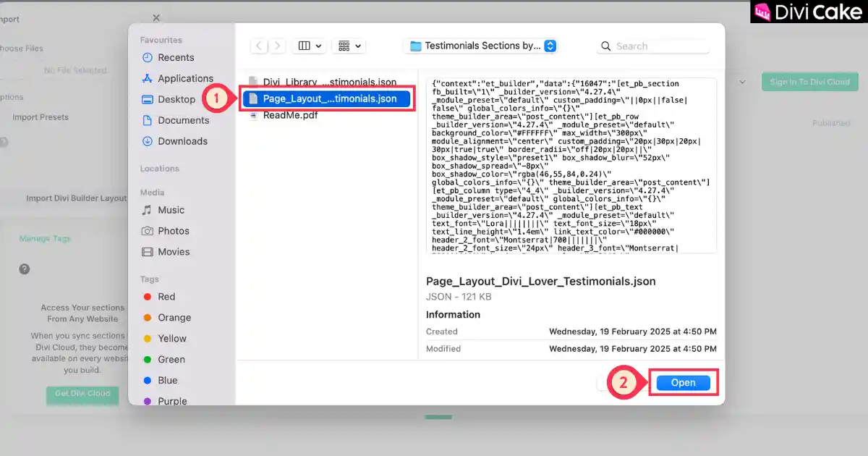
Task: Open Recents in the Favourites sidebar
Action: [x=176, y=57]
